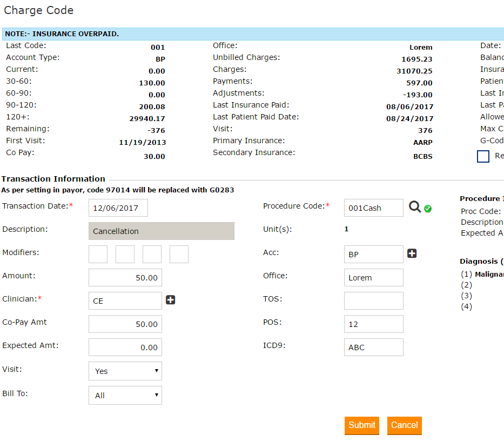Click the plus icon next to Clinician field
Image resolution: width=504 pixels, height=448 pixels.
pos(171,300)
